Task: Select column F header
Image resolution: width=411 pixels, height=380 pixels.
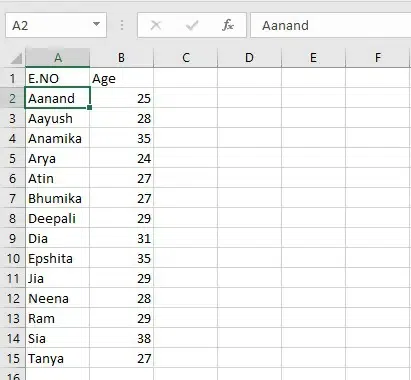Action: coord(377,58)
